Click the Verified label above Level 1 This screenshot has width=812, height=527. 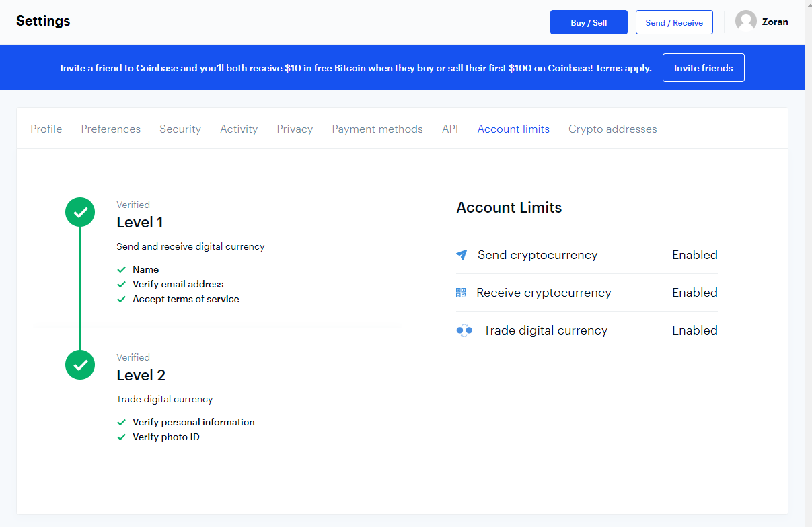pos(133,205)
